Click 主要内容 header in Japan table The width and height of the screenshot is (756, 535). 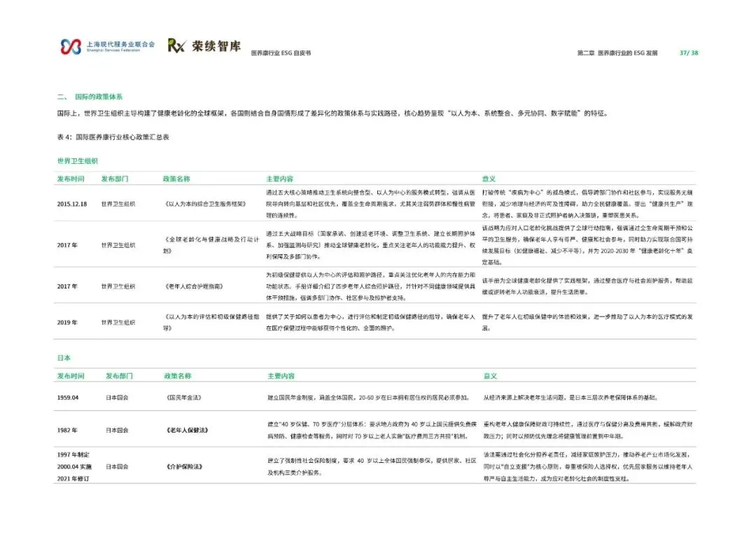(281, 376)
